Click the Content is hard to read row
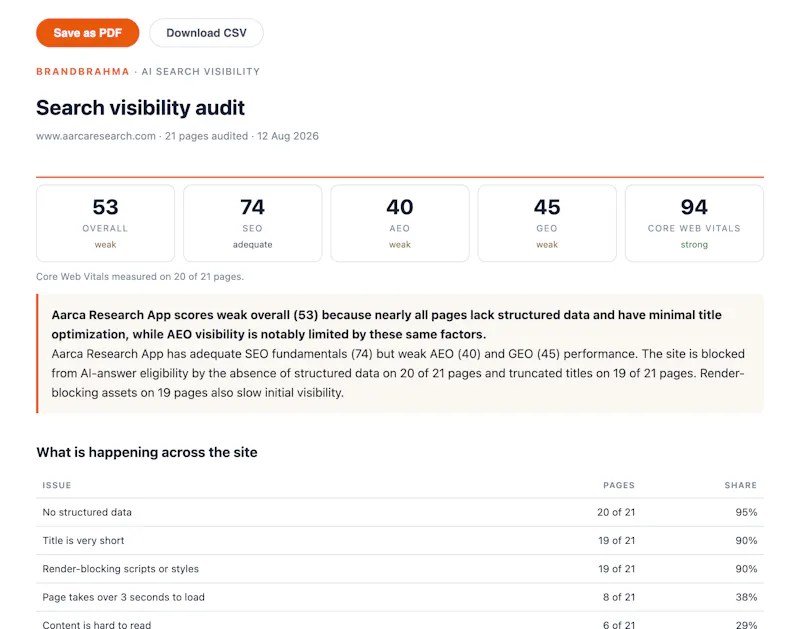This screenshot has width=800, height=629. 400,622
